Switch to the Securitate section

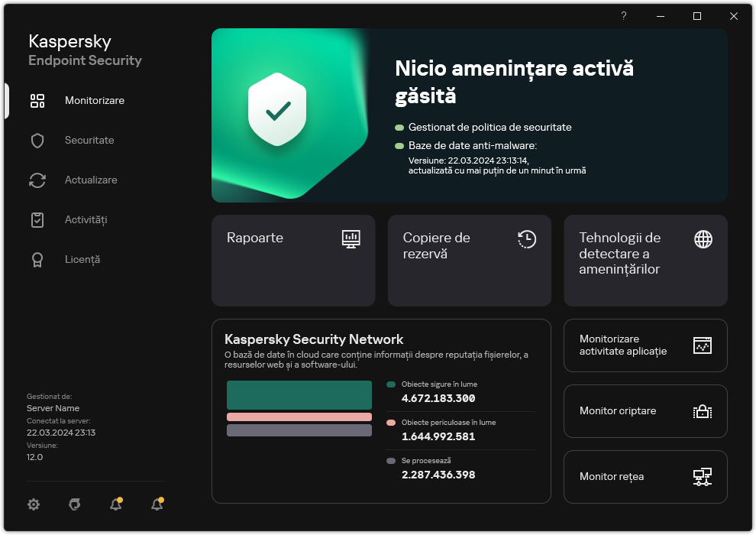pyautogui.click(x=89, y=140)
